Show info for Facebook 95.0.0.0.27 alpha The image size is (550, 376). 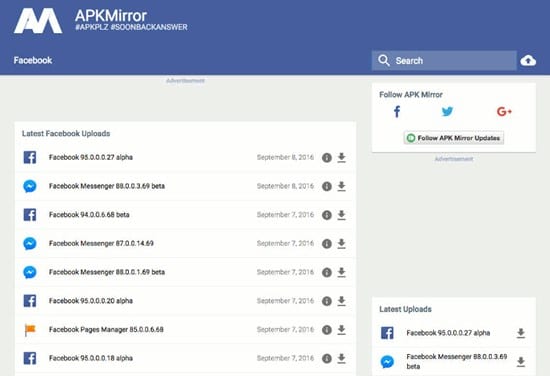coord(327,158)
